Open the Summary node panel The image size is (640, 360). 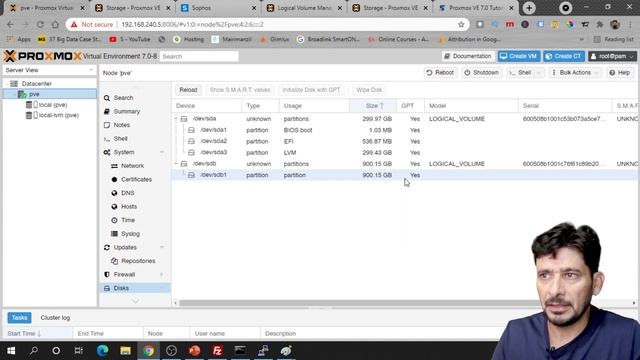(x=127, y=111)
